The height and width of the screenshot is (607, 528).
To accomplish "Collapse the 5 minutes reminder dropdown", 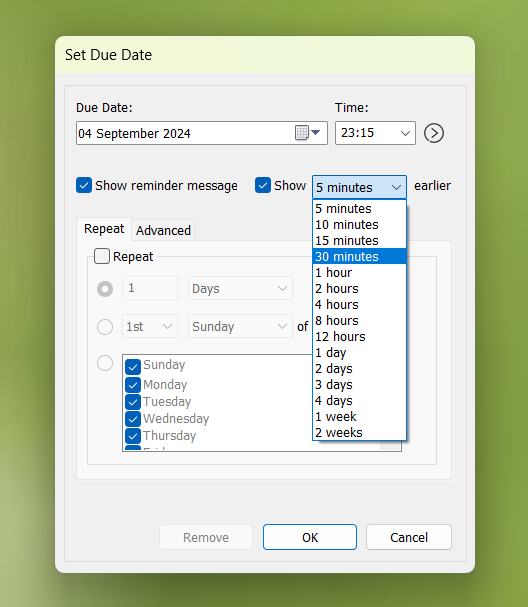I will (359, 187).
